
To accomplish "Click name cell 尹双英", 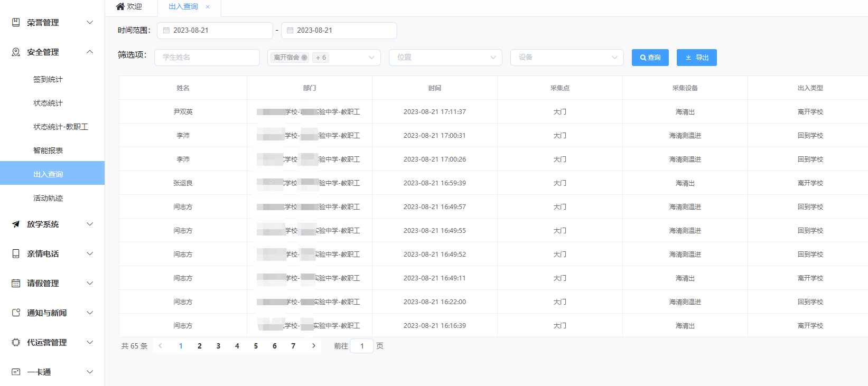I will (x=183, y=112).
